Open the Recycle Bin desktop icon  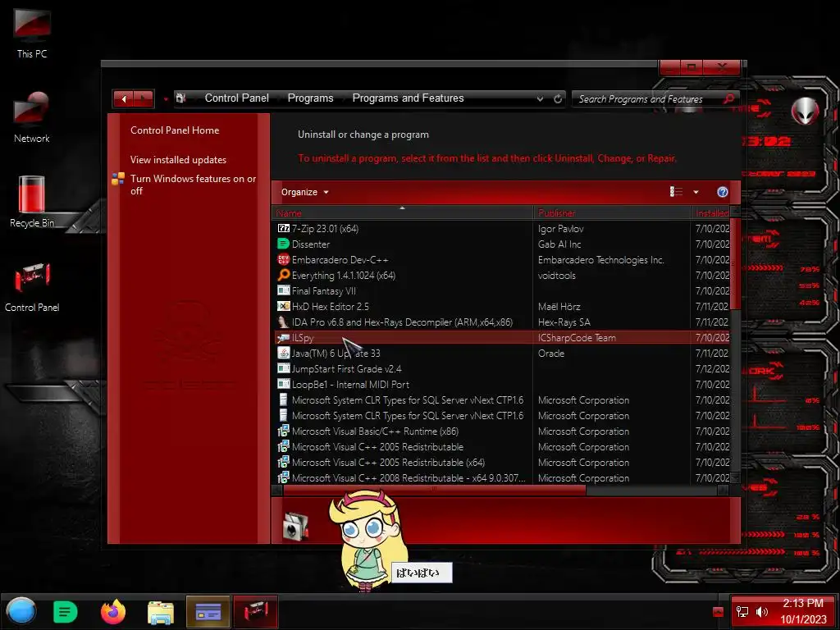click(x=32, y=202)
